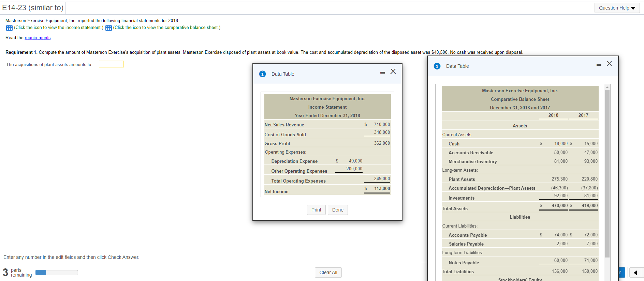Select the 92,000 investments value

click(x=561, y=196)
